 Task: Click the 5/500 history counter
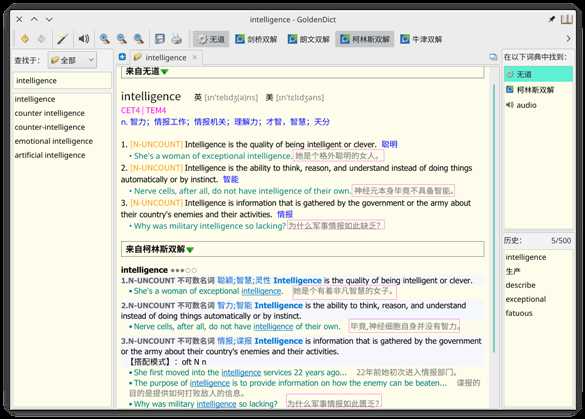561,241
